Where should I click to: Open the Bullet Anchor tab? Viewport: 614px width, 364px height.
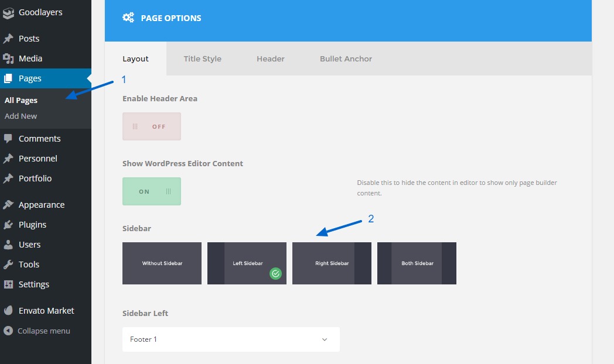click(x=346, y=59)
